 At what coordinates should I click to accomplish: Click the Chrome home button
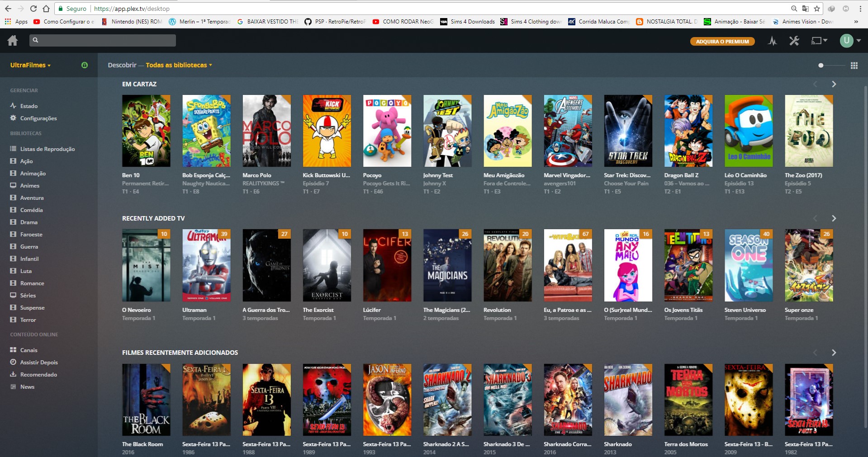(x=46, y=9)
